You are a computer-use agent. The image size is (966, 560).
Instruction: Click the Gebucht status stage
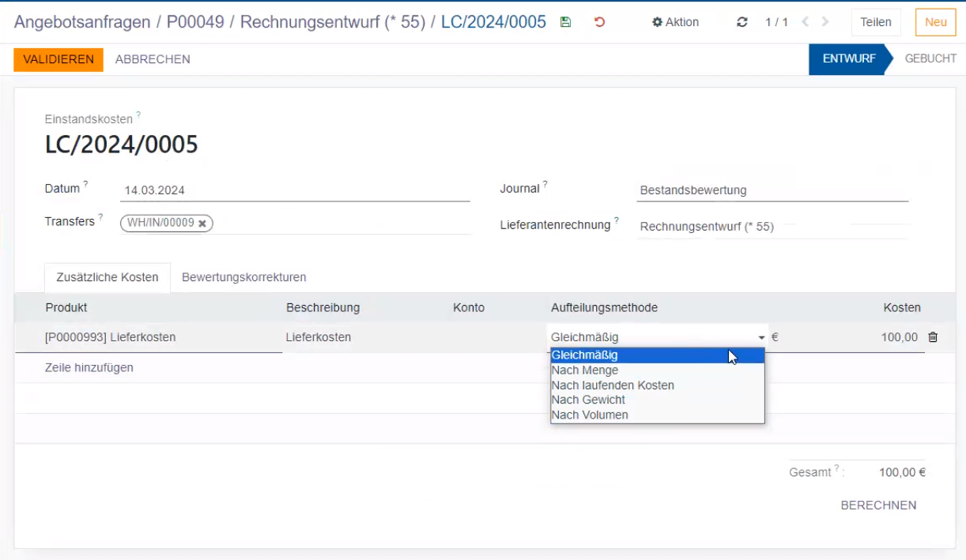(930, 59)
